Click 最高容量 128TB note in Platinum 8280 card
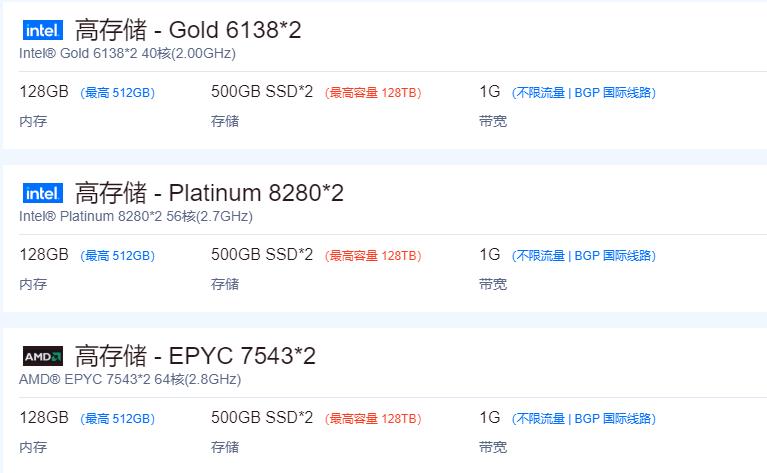Screen dimensions: 767x473 click(373, 256)
